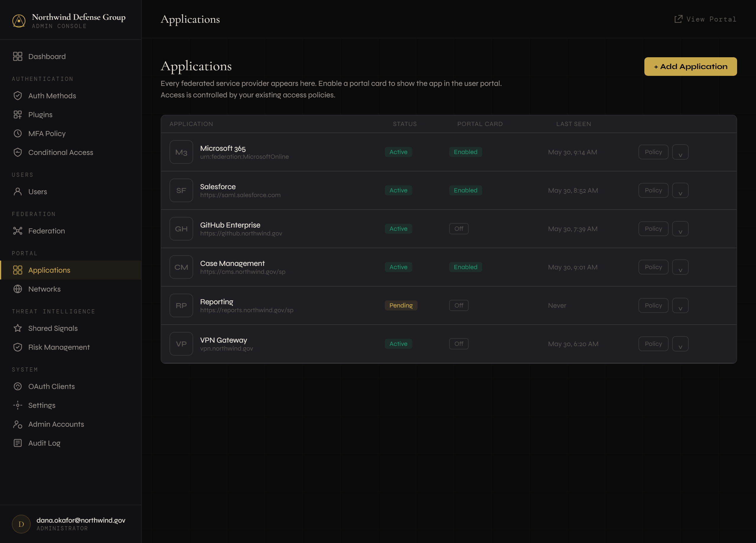
Task: Open the Audit Log page
Action: click(x=71, y=443)
